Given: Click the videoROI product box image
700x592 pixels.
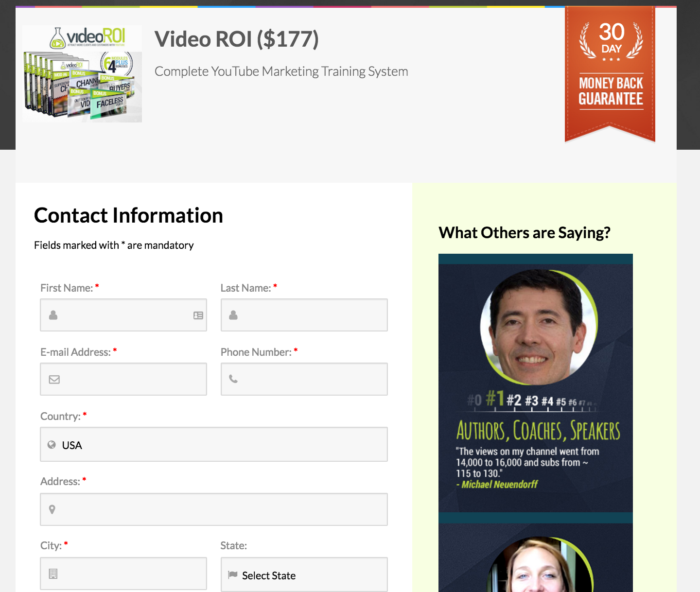Looking at the screenshot, I should pos(82,74).
